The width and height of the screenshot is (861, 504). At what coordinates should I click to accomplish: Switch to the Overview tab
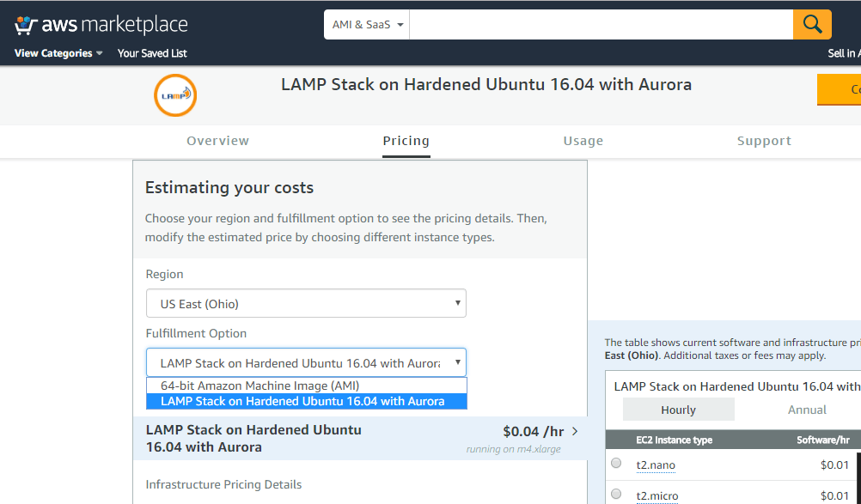217,141
